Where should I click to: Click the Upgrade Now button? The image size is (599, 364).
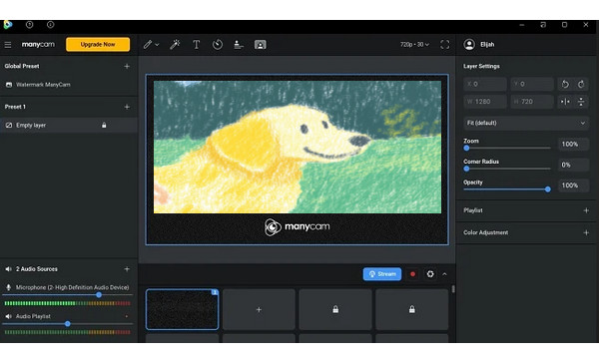pyautogui.click(x=98, y=44)
